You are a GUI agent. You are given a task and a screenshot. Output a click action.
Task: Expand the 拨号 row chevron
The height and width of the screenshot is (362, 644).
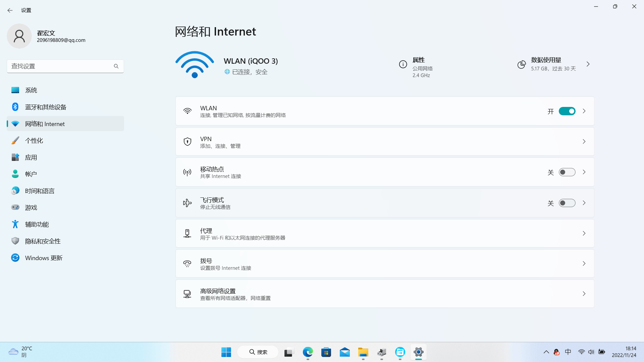pyautogui.click(x=584, y=263)
